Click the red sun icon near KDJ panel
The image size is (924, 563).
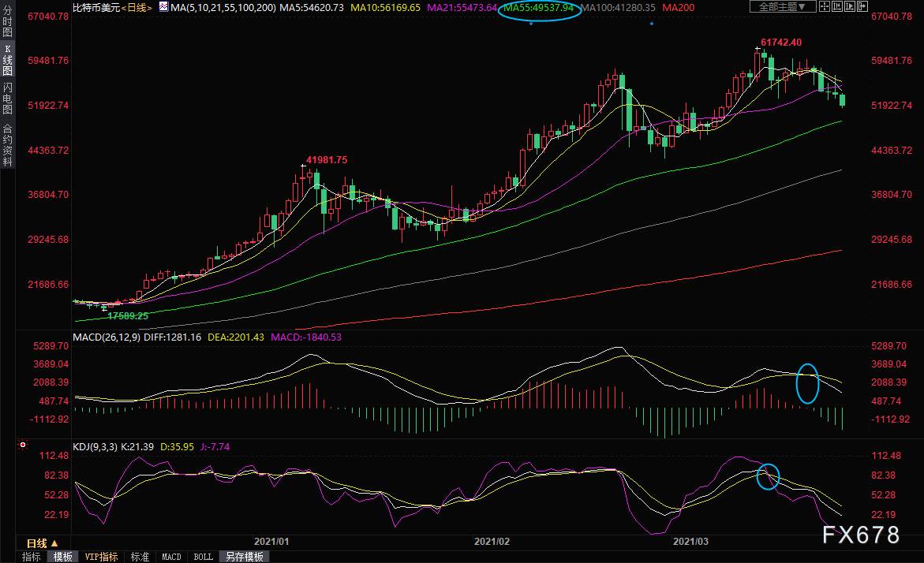pos(22,446)
